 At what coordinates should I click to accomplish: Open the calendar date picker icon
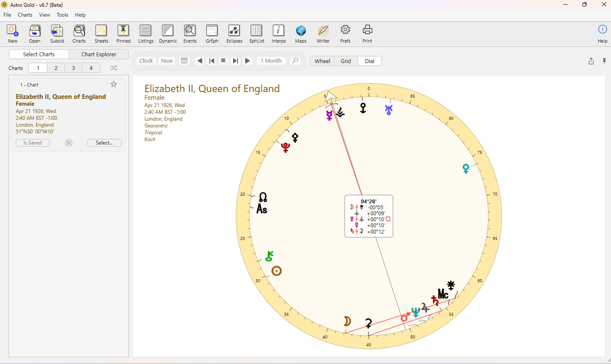click(184, 61)
